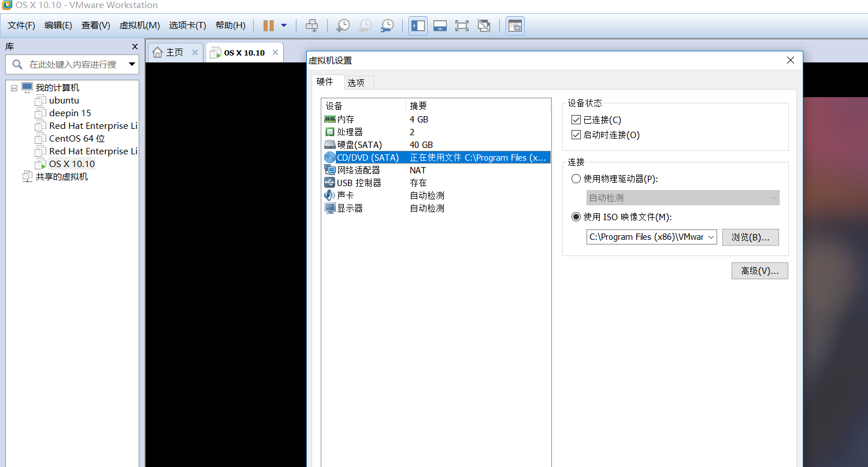The image size is (868, 467).
Task: Collapse the 我的计算机 tree node
Action: click(14, 88)
